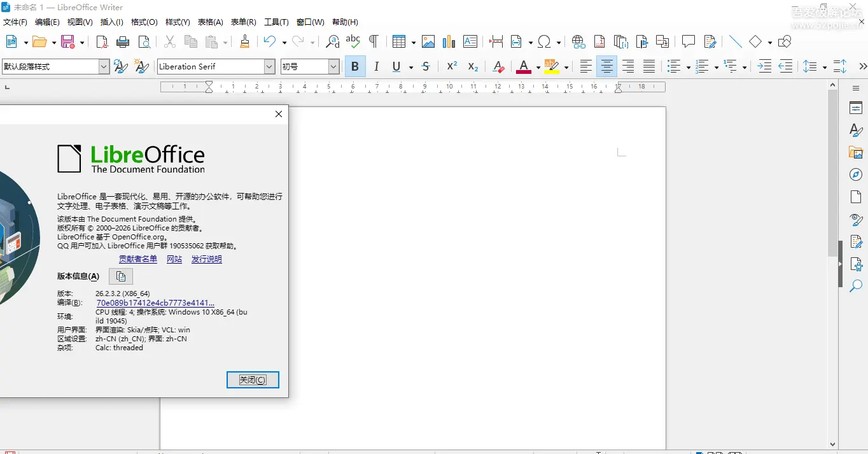868x454 pixels.
Task: Expand the line spacing dropdown arrow
Action: click(824, 67)
